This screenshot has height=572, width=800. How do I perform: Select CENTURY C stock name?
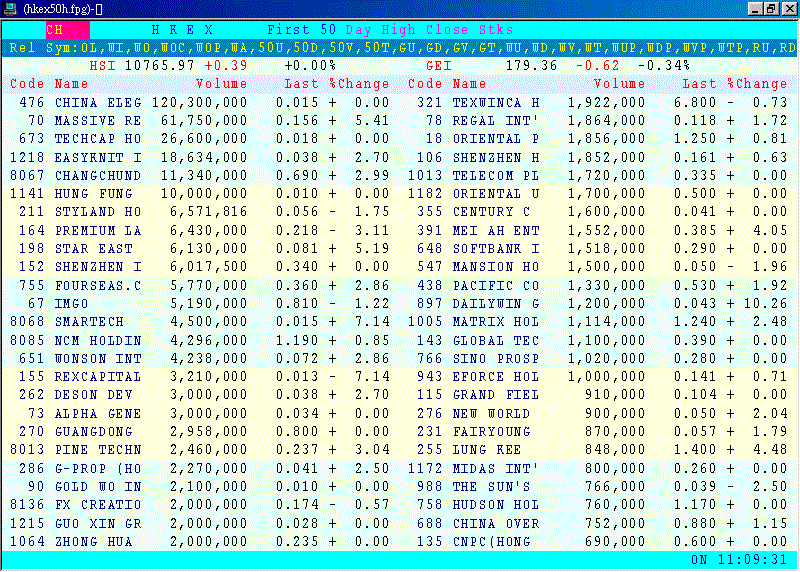pyautogui.click(x=492, y=212)
